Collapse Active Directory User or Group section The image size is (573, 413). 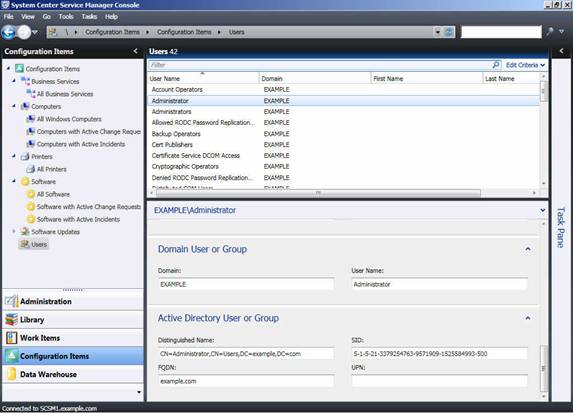click(x=528, y=318)
